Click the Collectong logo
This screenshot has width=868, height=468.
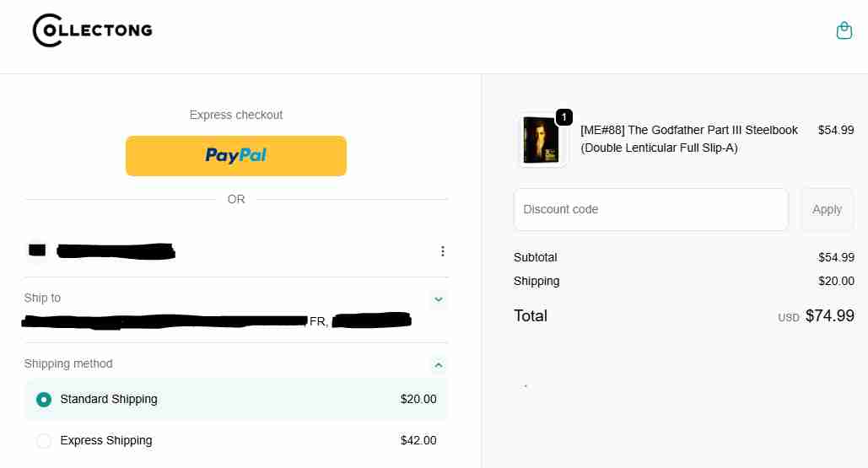click(92, 30)
